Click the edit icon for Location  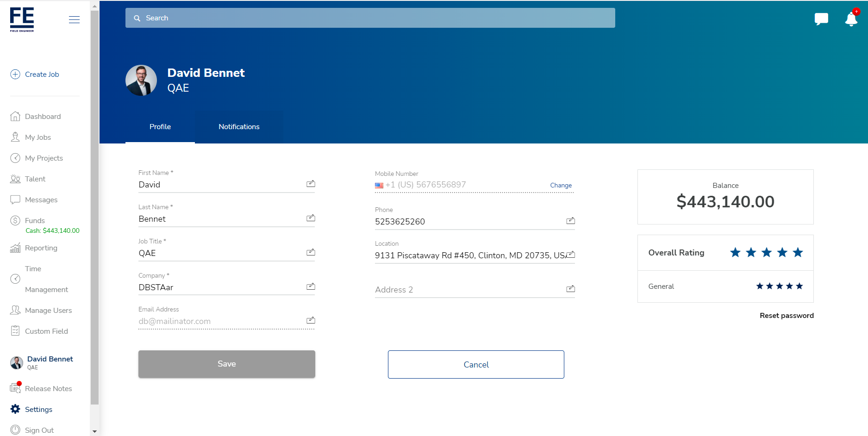[570, 255]
